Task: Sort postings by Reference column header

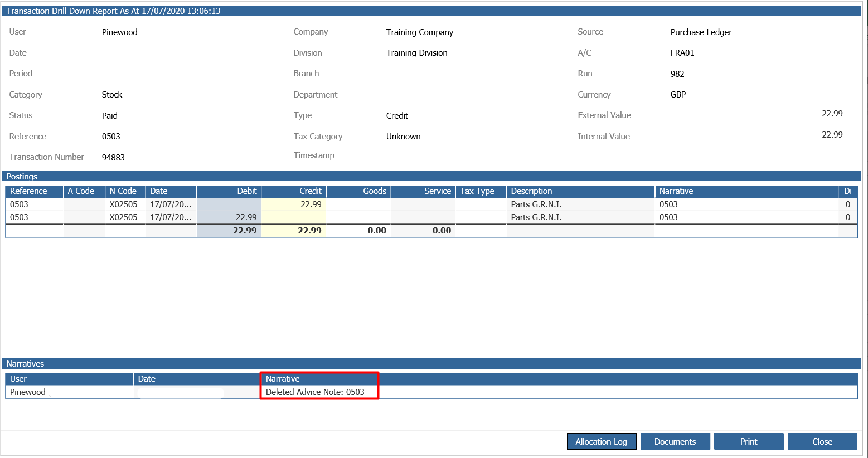Action: [x=33, y=191]
